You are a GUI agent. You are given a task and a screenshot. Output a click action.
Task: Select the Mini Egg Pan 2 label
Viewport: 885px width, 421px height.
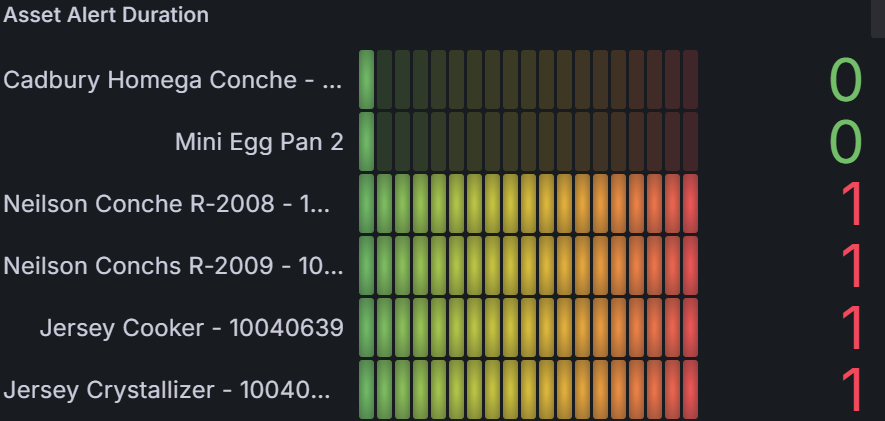[x=259, y=142]
